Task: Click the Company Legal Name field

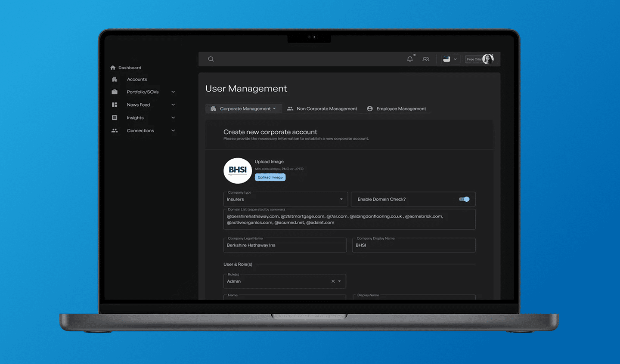Action: [285, 245]
